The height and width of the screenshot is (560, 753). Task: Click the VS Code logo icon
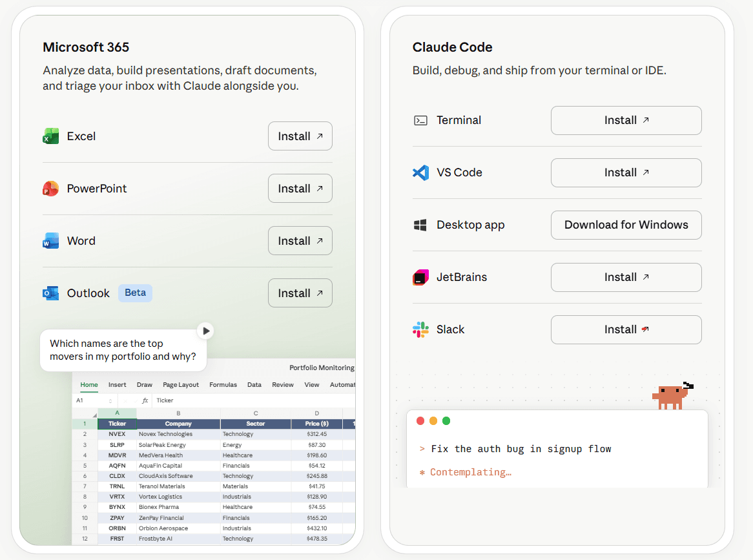(420, 173)
